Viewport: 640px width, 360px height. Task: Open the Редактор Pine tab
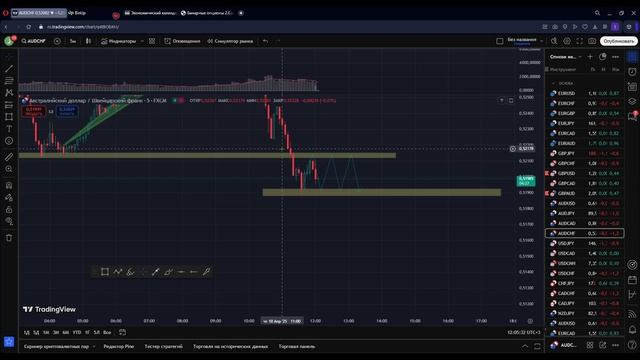click(x=119, y=347)
